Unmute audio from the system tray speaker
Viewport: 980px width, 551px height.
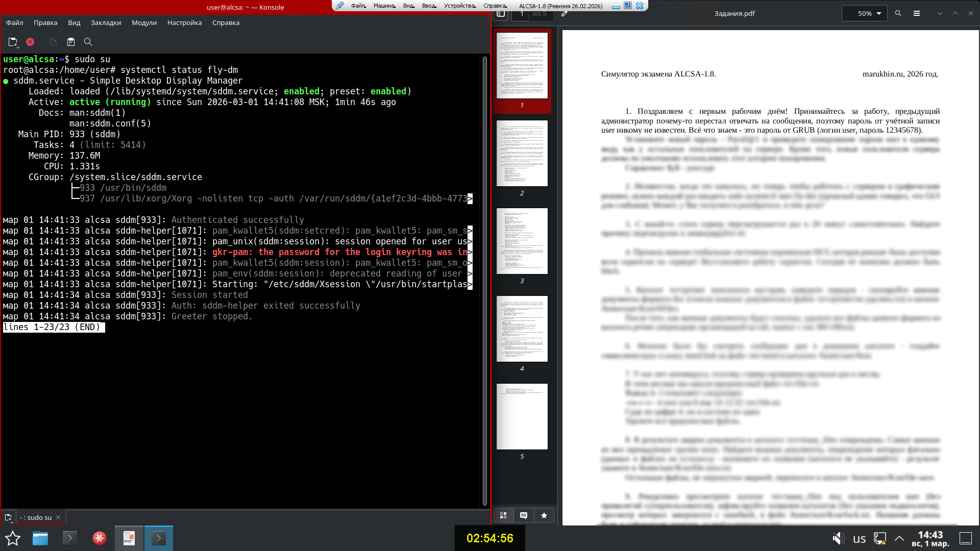(838, 538)
